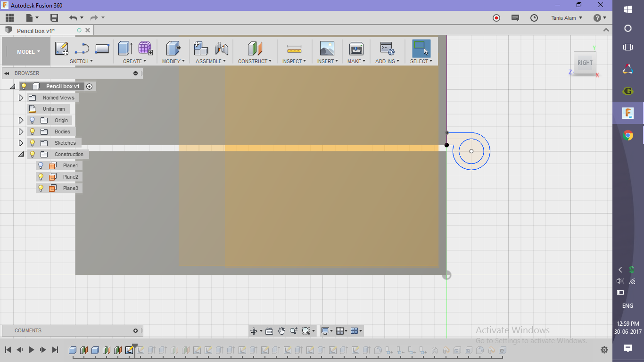The image size is (644, 362).
Task: Toggle visibility bulb for Sketches folder
Action: click(33, 143)
